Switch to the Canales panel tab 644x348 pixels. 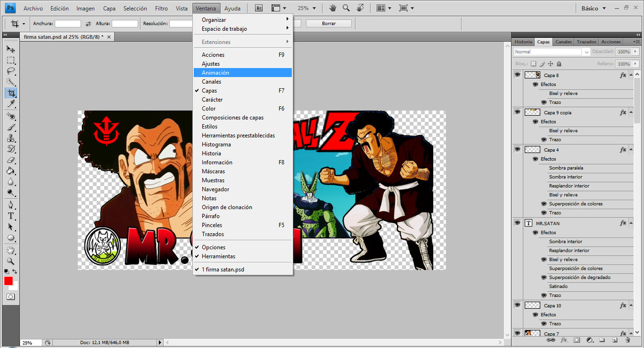click(x=563, y=42)
